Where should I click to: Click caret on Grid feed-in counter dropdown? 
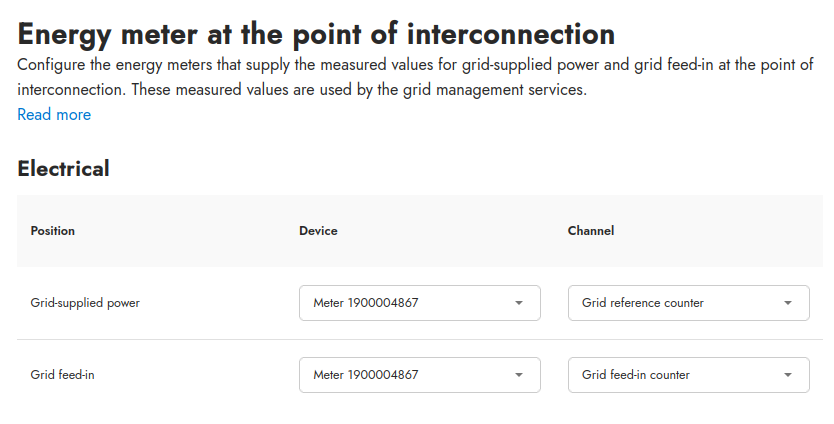tap(788, 375)
